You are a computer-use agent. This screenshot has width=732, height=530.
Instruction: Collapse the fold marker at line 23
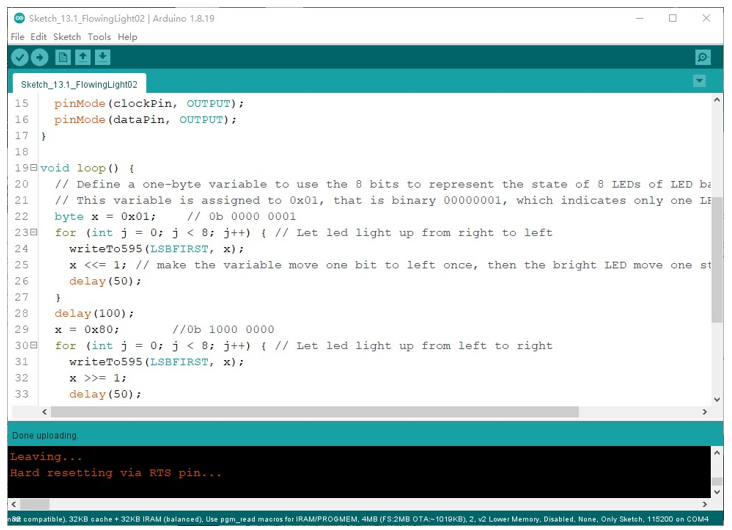(x=33, y=232)
